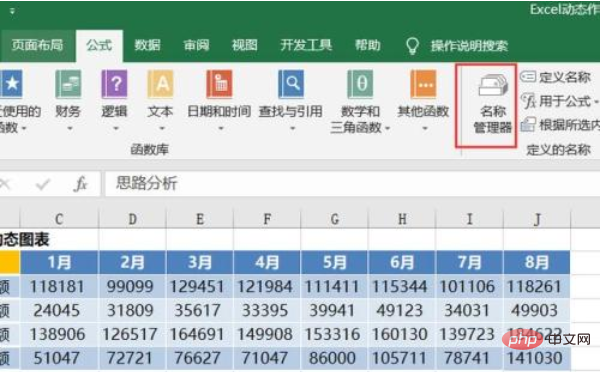
Task: Open the 帮助 tab
Action: [x=368, y=45]
